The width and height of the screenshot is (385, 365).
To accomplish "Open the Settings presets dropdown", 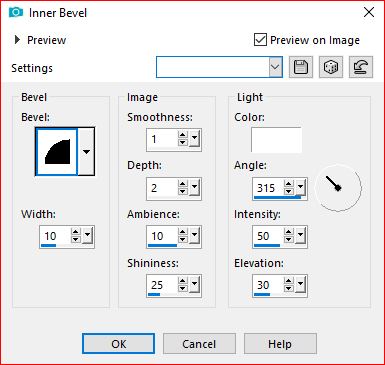I will 275,67.
